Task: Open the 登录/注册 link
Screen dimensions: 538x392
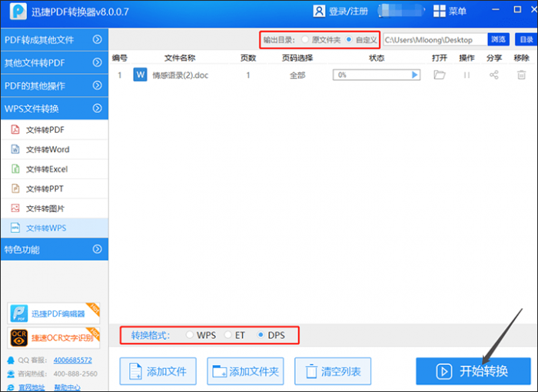Action: (348, 12)
